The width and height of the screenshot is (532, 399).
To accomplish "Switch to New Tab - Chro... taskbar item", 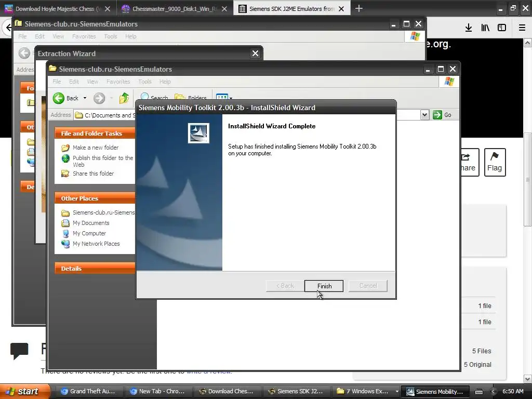I will click(x=157, y=391).
